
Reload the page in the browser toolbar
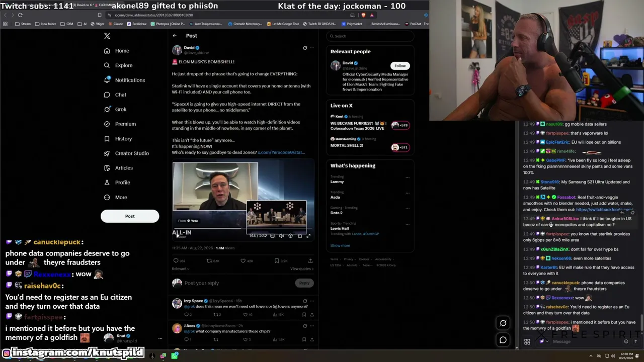click(20, 15)
